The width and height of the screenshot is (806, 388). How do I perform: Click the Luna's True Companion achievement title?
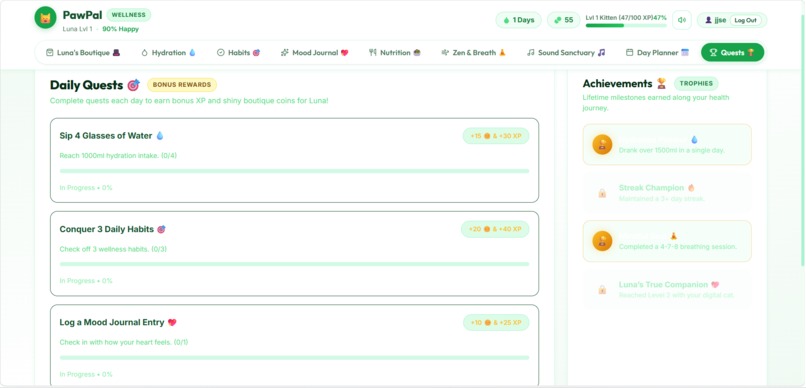(663, 284)
